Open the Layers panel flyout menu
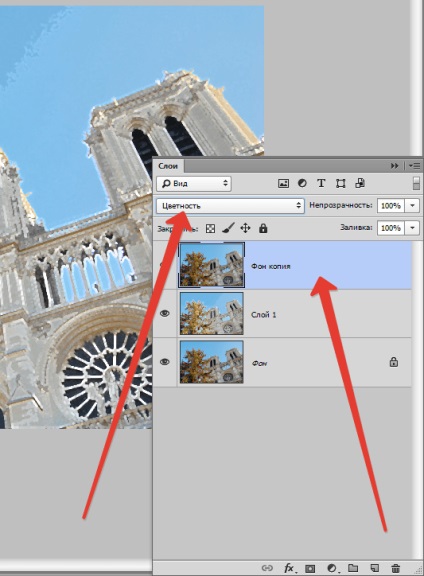The height and width of the screenshot is (576, 424). (415, 166)
